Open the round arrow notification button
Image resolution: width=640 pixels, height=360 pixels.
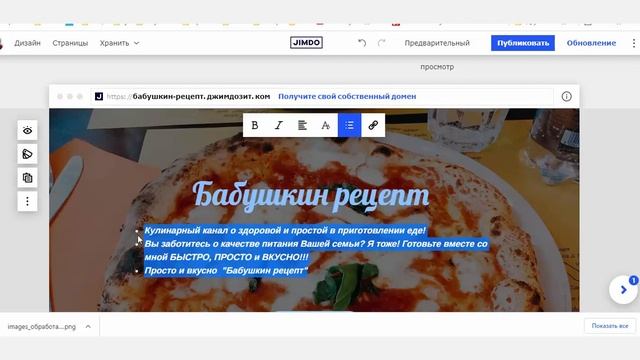point(623,290)
